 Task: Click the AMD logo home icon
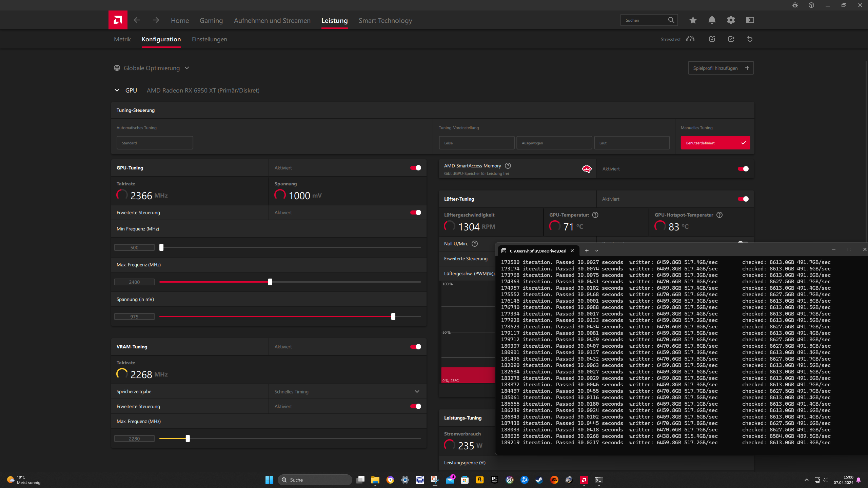[118, 20]
